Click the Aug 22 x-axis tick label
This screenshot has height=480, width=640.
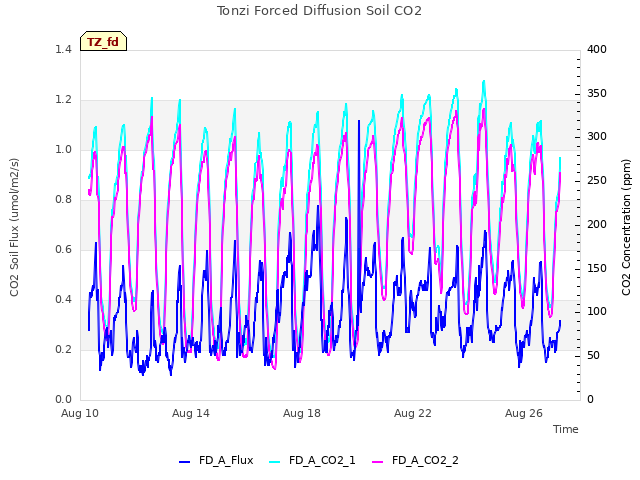tap(413, 413)
